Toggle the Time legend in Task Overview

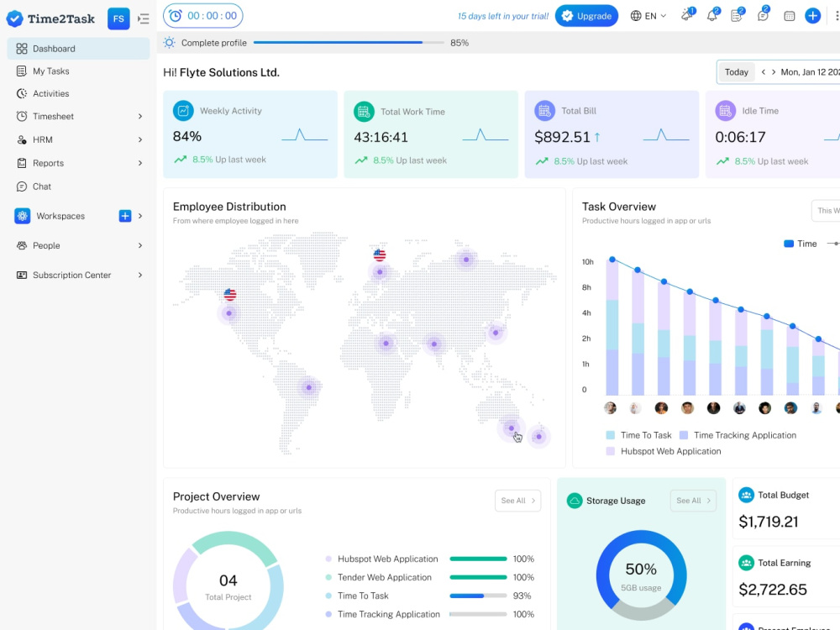point(801,244)
